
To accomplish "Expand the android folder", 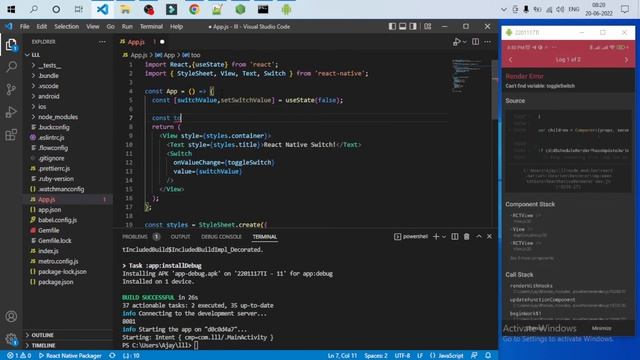I will (x=49, y=96).
